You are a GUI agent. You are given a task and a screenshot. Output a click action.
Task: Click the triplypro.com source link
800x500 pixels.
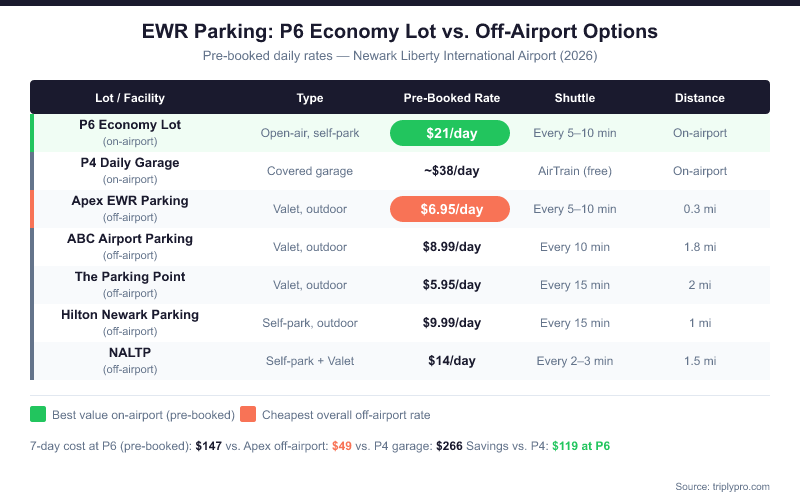[x=740, y=486]
